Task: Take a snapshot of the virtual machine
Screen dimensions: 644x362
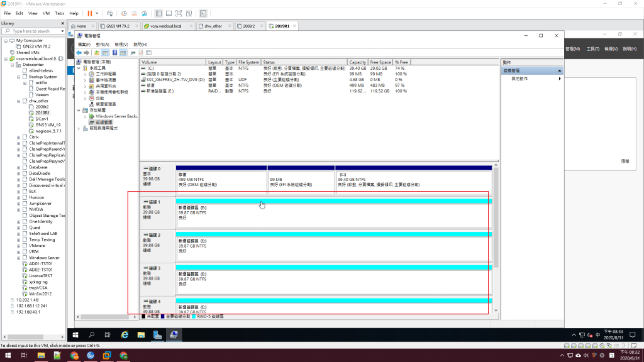Action: click(x=124, y=14)
